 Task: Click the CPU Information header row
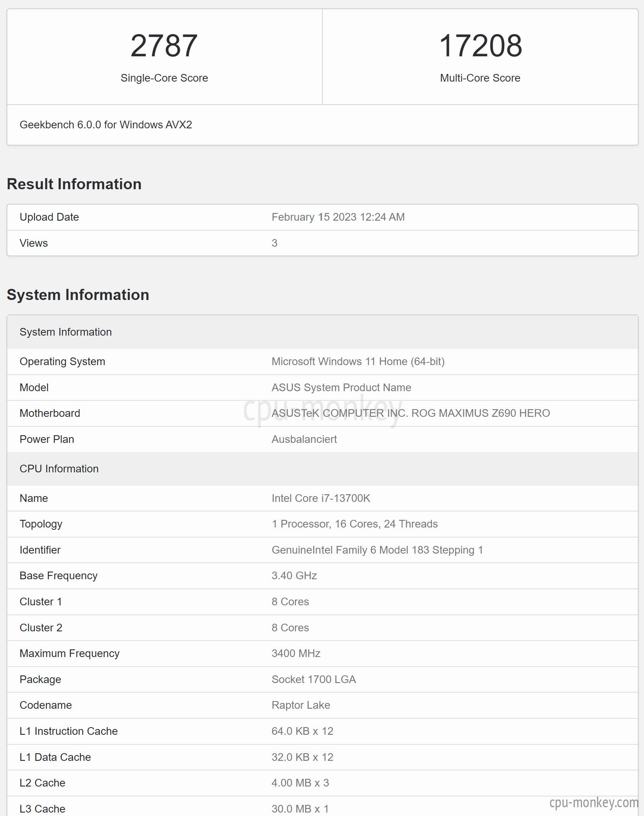pyautogui.click(x=322, y=469)
